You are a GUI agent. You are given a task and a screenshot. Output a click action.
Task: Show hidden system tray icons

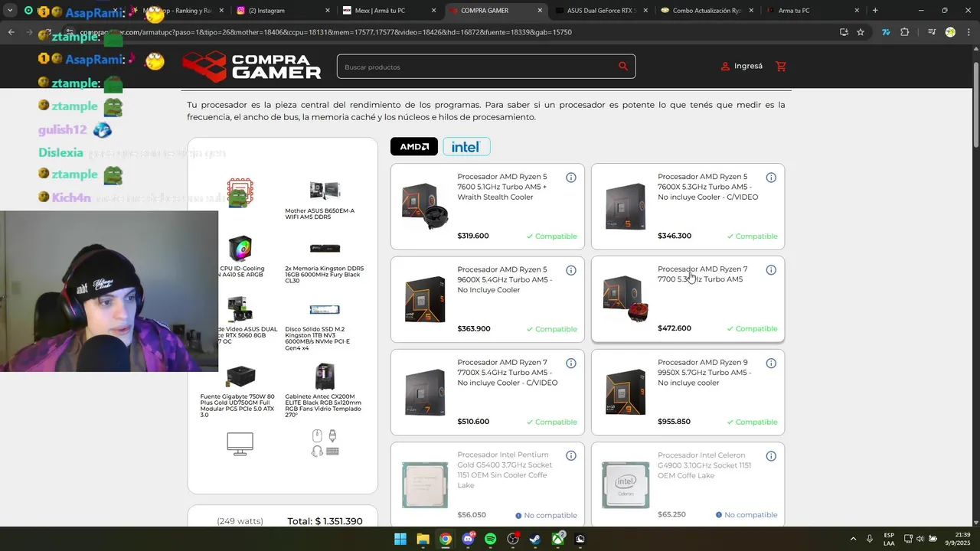(853, 539)
